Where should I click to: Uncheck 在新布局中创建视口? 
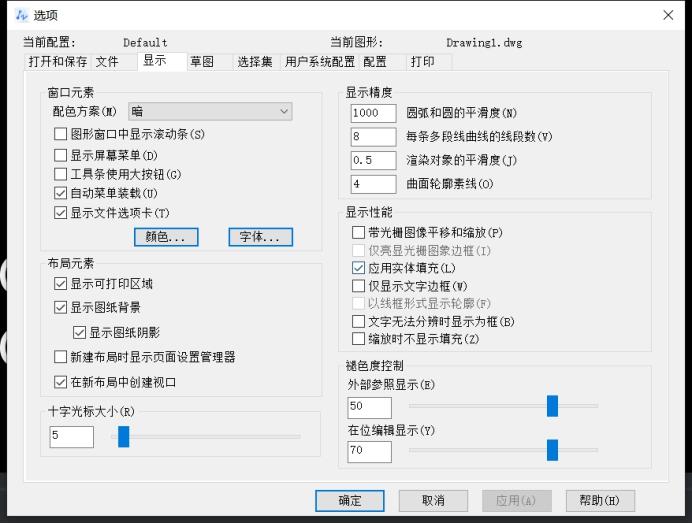pyautogui.click(x=60, y=382)
